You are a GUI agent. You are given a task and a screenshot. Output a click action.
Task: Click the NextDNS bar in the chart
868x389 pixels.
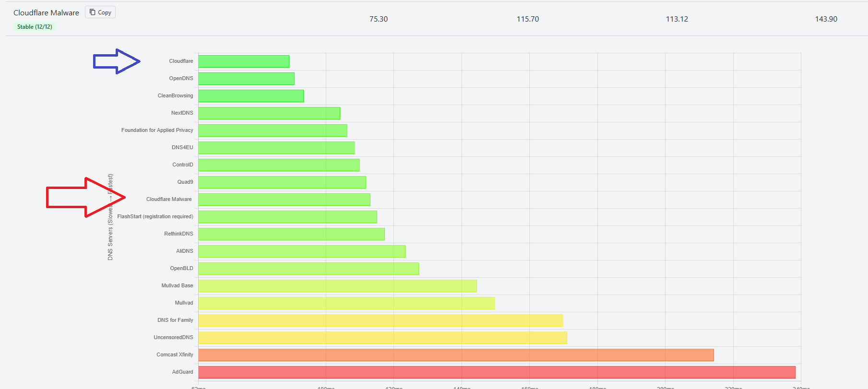point(269,113)
